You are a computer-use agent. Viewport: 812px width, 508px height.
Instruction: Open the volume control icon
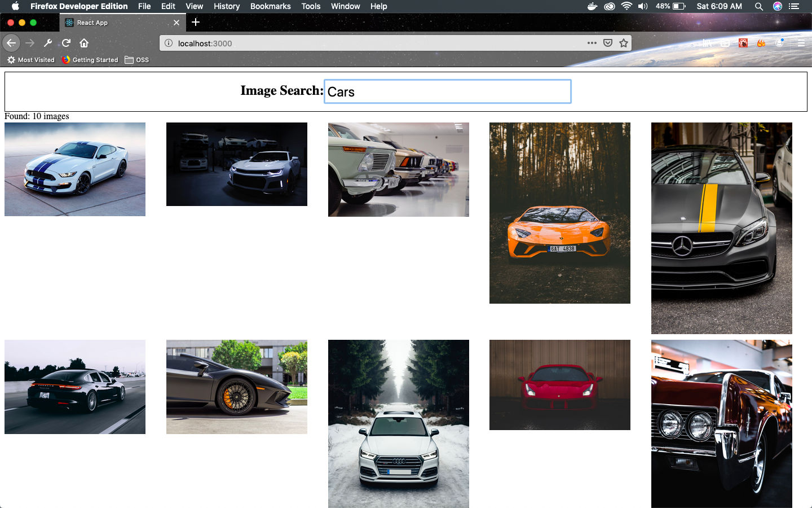pos(643,6)
